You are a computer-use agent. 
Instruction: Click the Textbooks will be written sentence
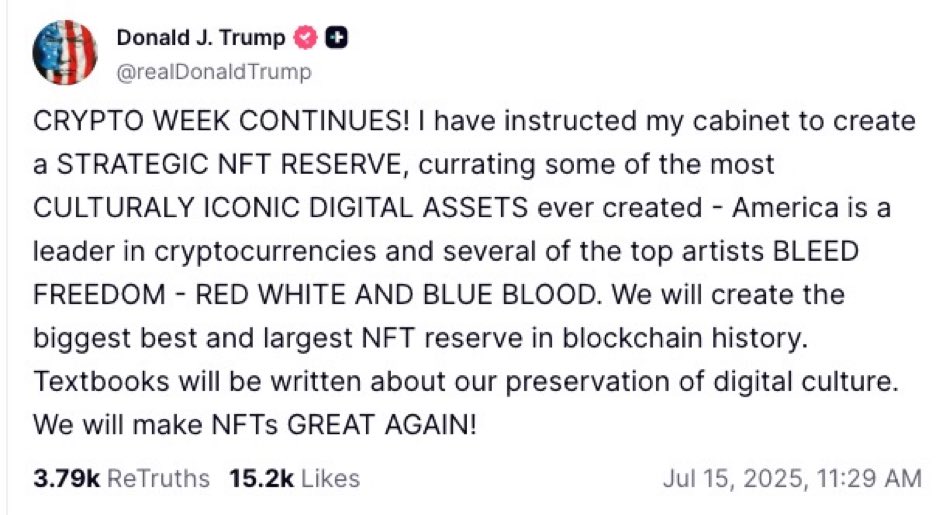pos(465,382)
